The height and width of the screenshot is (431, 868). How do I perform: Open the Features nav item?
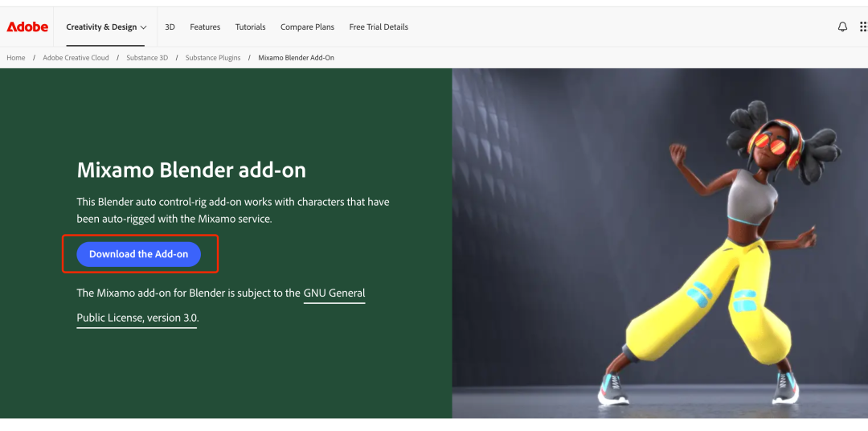tap(205, 27)
